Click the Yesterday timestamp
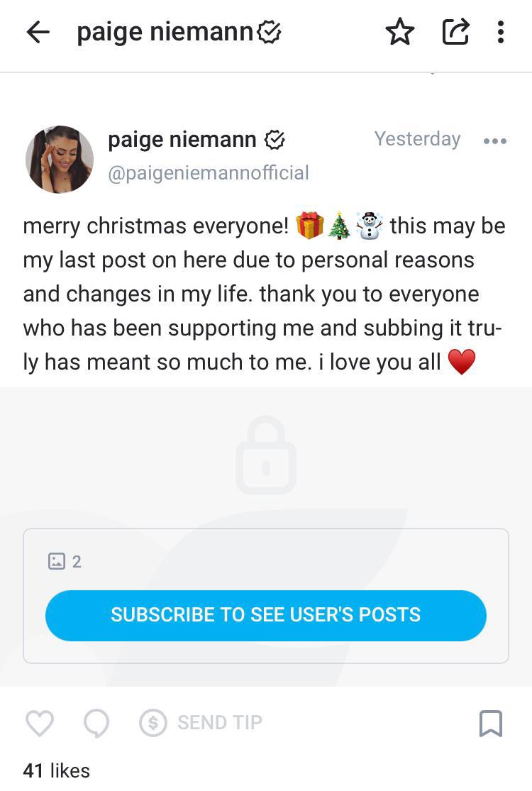This screenshot has width=532, height=791. pos(417,139)
